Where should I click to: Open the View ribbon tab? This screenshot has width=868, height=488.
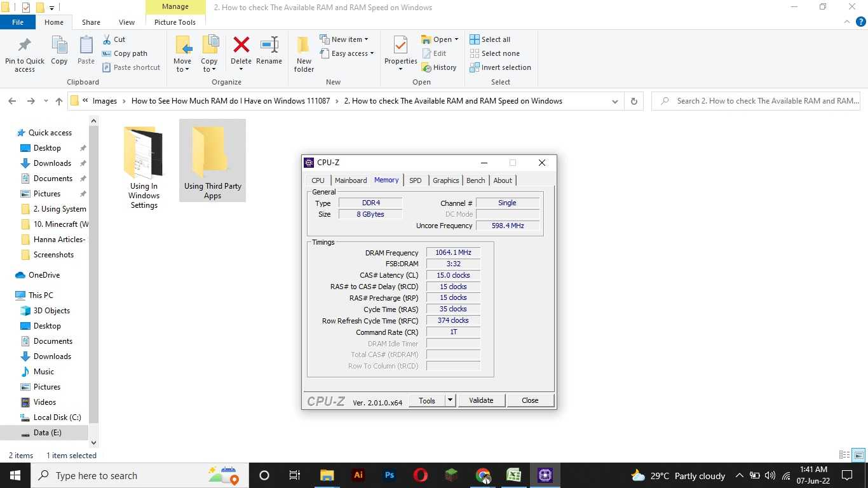126,22
